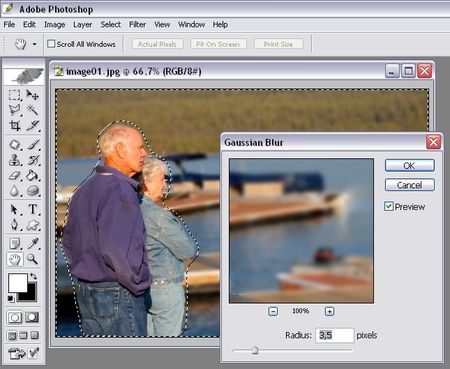
Task: Switch to Standard Screen mode
Action: pos(12,335)
